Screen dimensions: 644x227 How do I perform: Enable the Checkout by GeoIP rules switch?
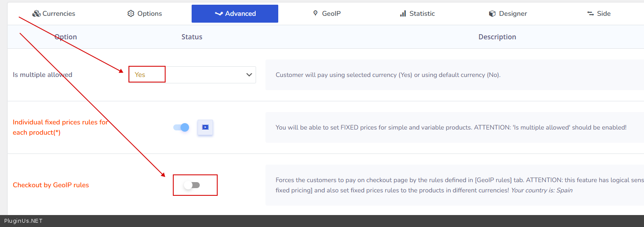point(192,185)
